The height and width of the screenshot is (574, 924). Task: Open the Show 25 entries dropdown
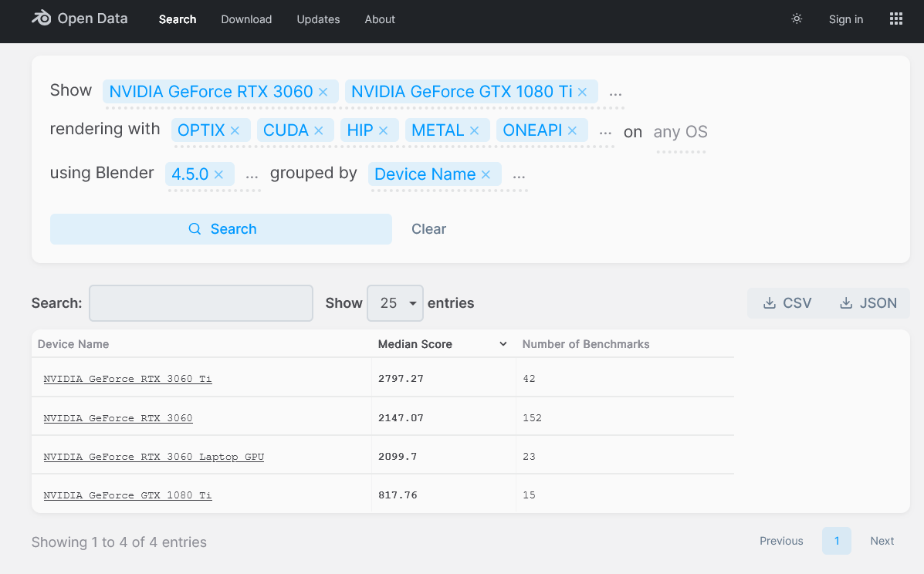coord(394,303)
